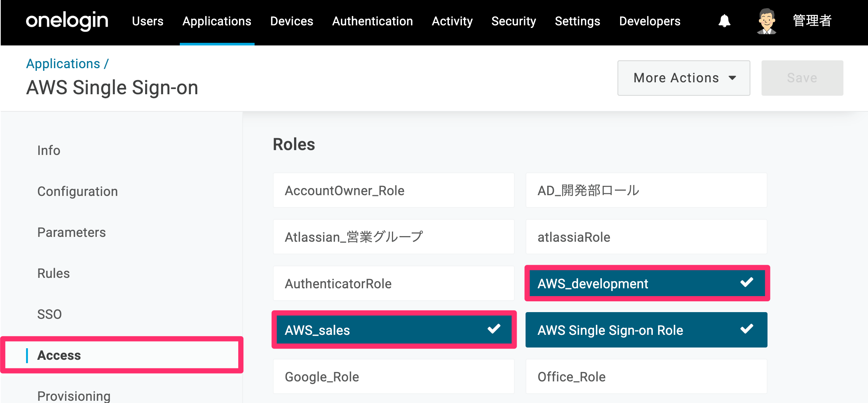This screenshot has width=868, height=403.
Task: Enable the AccountOwner_Role role
Action: pos(394,190)
